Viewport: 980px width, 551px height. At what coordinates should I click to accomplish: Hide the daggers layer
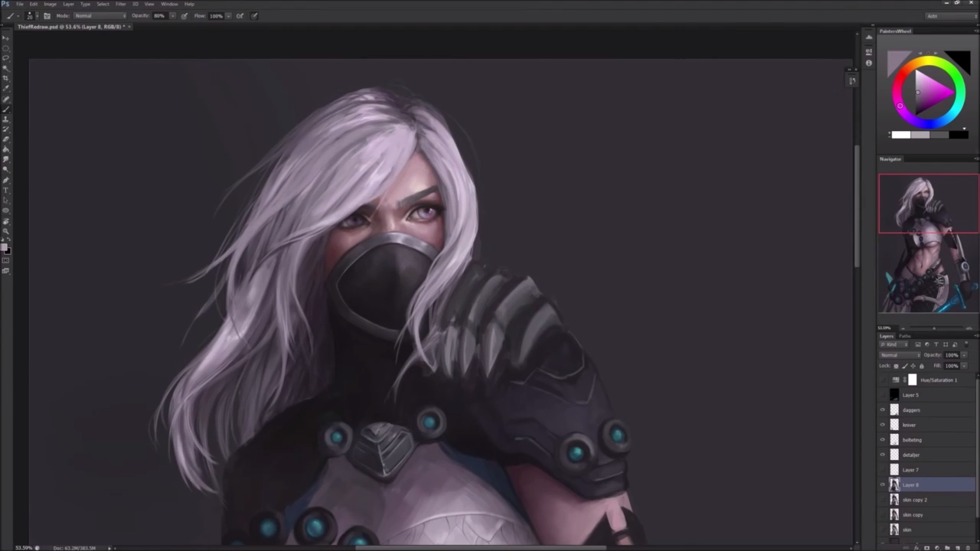[x=882, y=409]
